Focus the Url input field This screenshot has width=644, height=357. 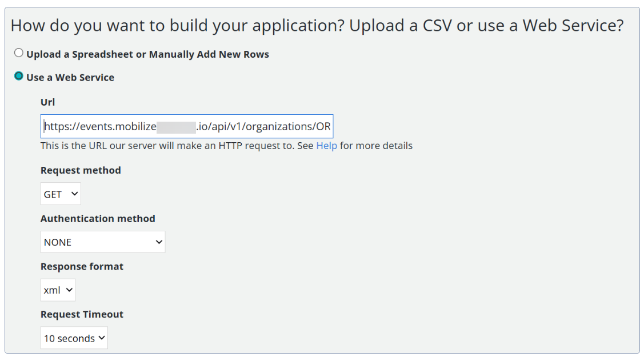(187, 126)
